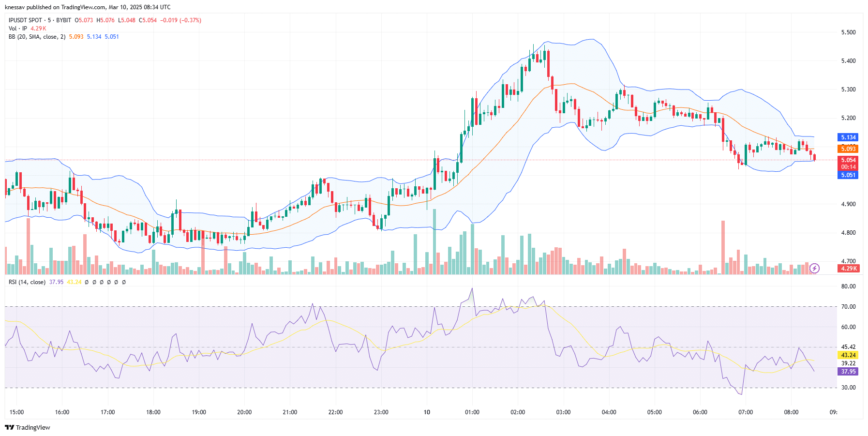The height and width of the screenshot is (436, 868).
Task: Click the orange 5.093 price axis tag
Action: tap(848, 149)
